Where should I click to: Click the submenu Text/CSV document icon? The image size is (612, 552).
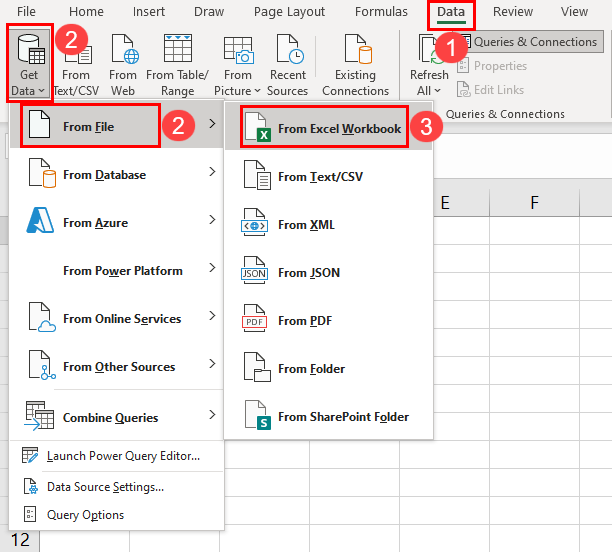point(257,175)
